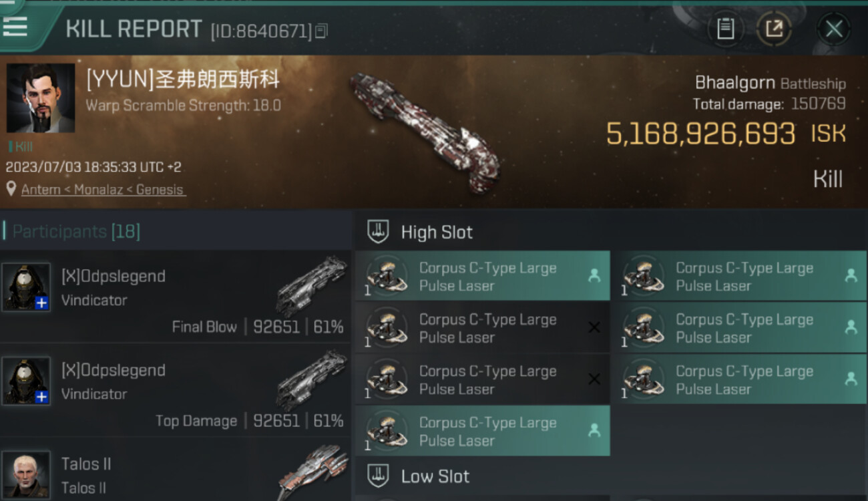Click the share export icon

tap(774, 29)
